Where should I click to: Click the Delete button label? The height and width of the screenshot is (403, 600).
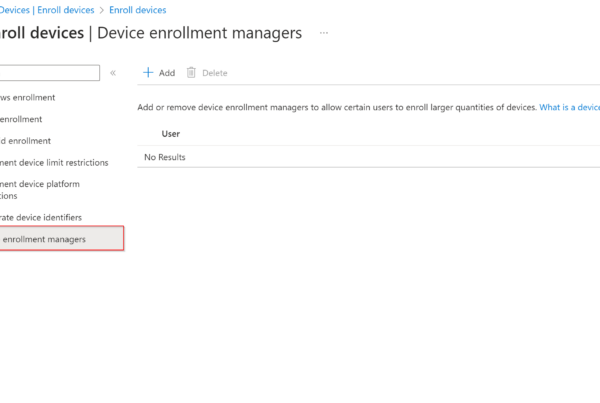[x=214, y=73]
